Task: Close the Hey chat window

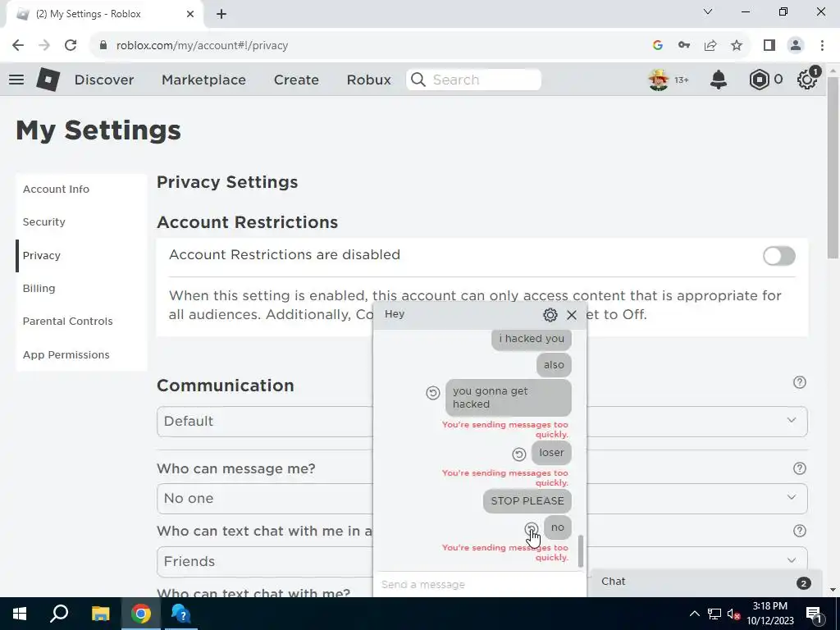Action: tap(572, 314)
